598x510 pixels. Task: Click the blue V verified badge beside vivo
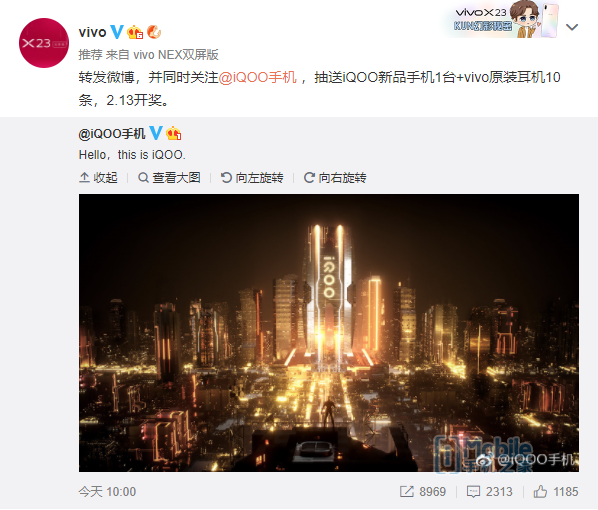[x=117, y=32]
